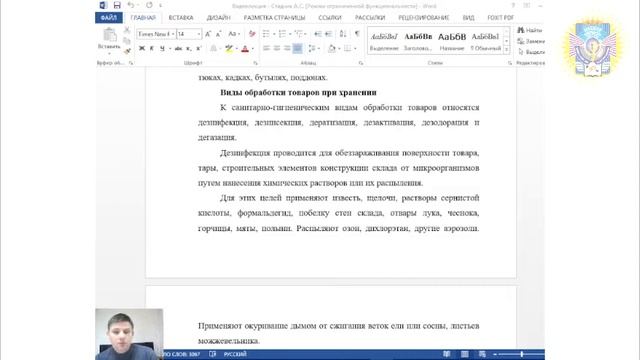This screenshot has width=640, height=360.
Task: Click the Save icon in quick access toolbar
Action: point(117,5)
